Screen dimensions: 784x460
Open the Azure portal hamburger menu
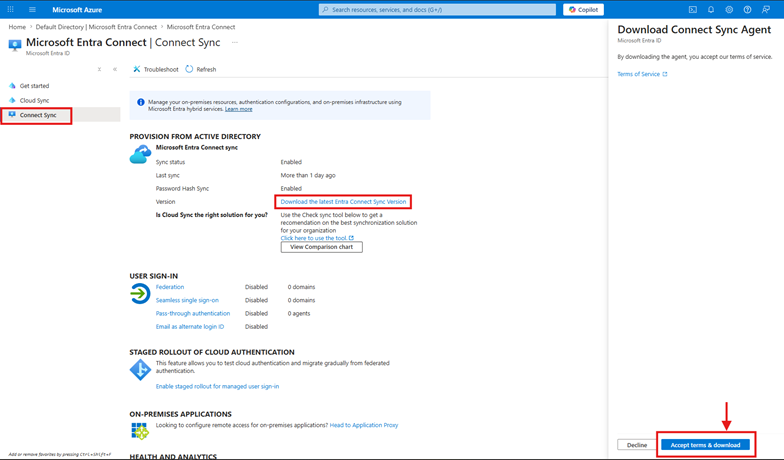pyautogui.click(x=32, y=10)
